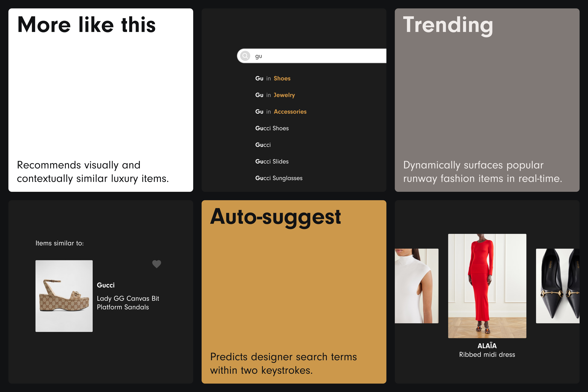This screenshot has height=392, width=588.
Task: Open the black Gucci pumps image
Action: click(557, 286)
